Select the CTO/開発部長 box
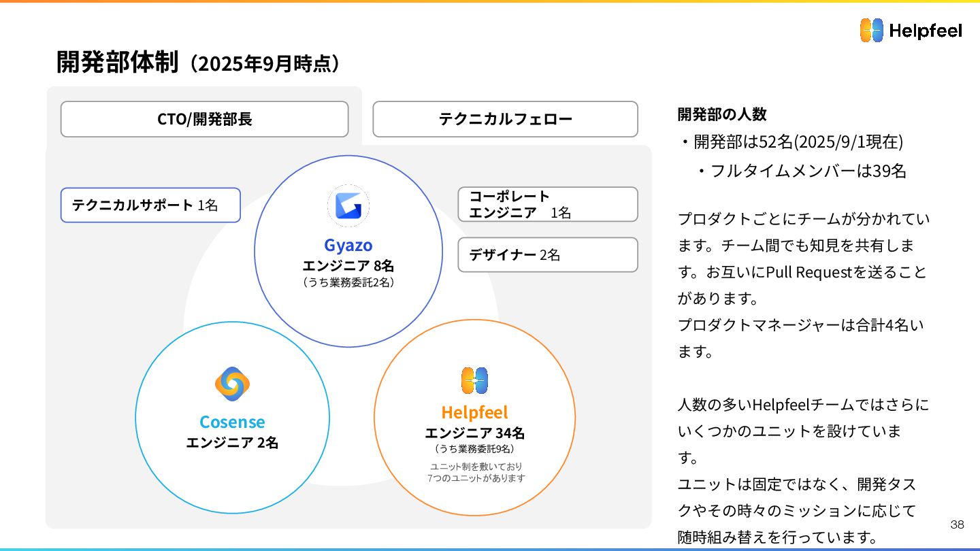The height and width of the screenshot is (551, 980). tap(204, 119)
